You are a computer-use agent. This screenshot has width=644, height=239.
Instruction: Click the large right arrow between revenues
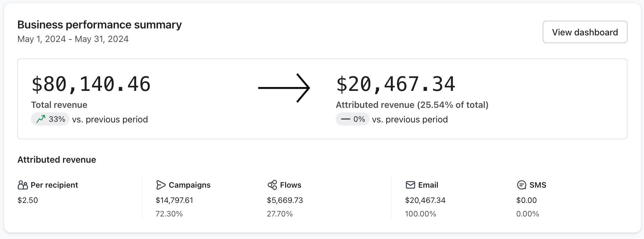pos(284,88)
